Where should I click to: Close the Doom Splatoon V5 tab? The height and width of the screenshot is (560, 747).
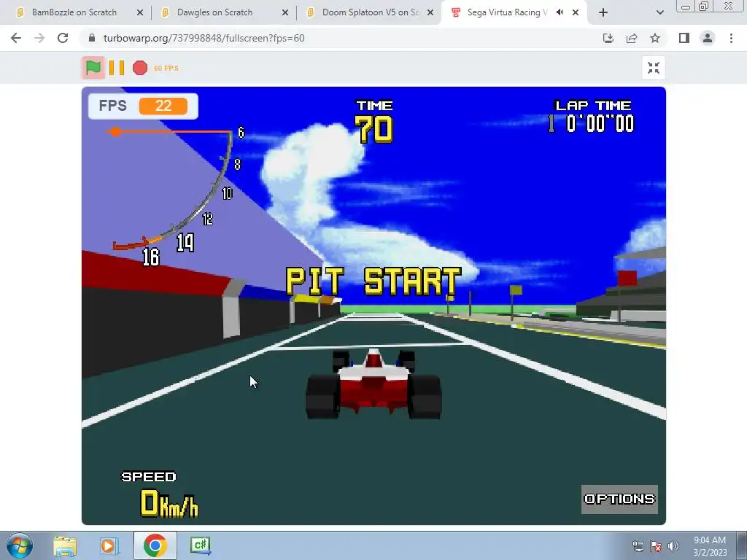(430, 12)
